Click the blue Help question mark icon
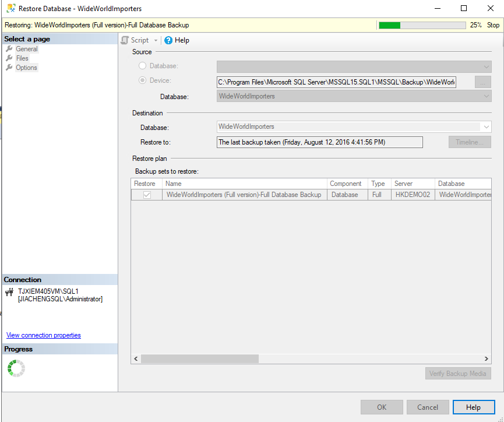Viewport: 504px width, 422px height. pyautogui.click(x=168, y=40)
